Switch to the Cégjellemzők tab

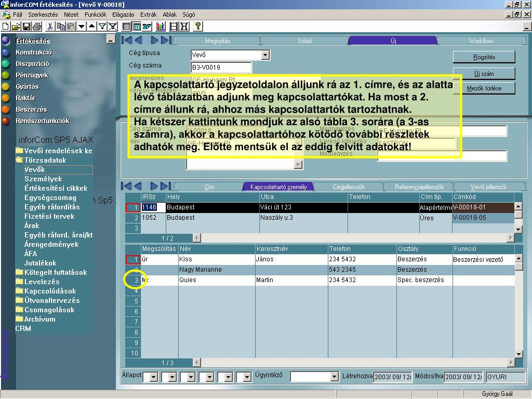[x=349, y=187]
